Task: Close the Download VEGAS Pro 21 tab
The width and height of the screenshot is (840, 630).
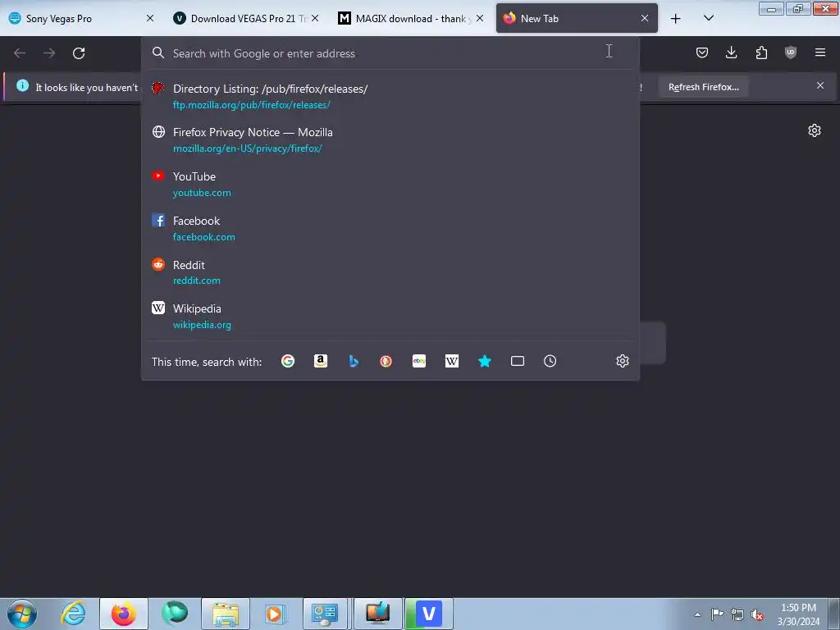Action: 315,18
